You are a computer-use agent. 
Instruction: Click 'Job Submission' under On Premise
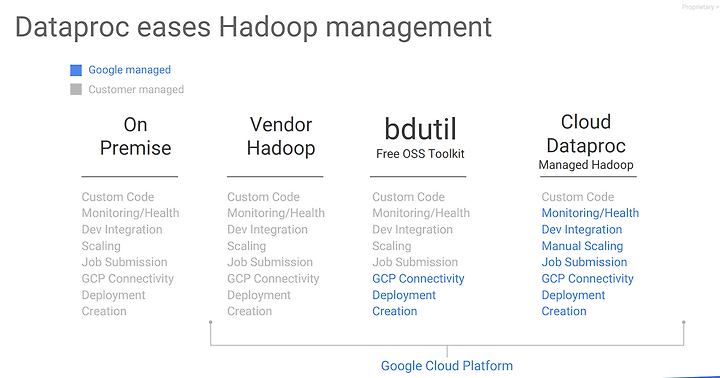[x=124, y=262]
